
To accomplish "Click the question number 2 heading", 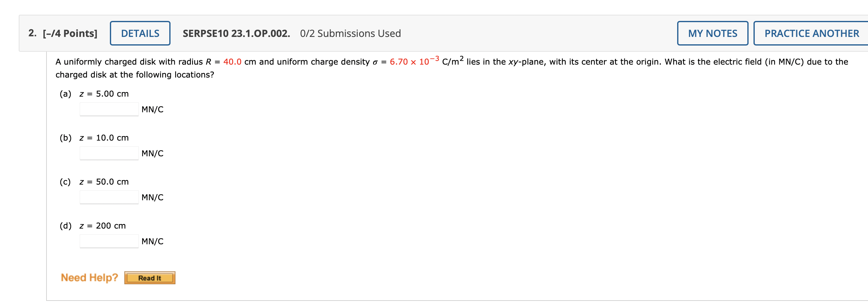I will click(x=32, y=32).
